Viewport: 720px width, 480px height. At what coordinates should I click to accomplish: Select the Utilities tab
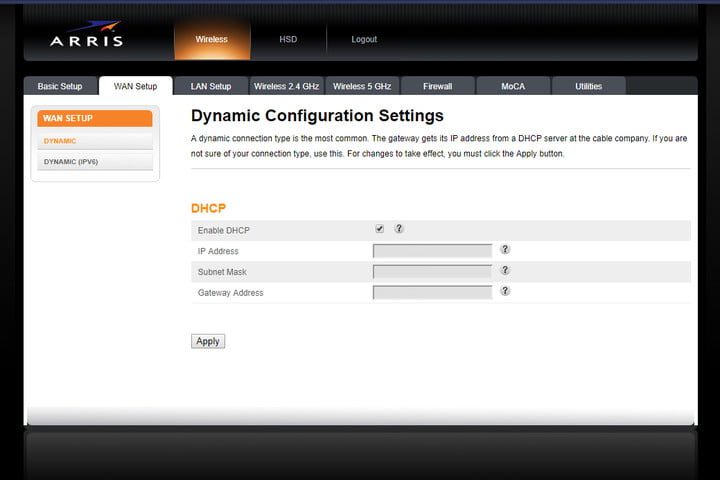588,87
